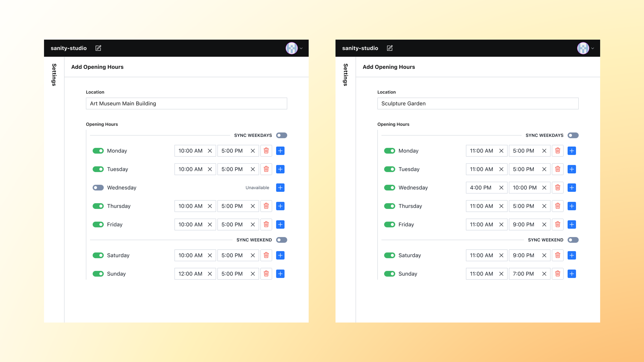
Task: Click Add Opening Hours heading in Art Museum window
Action: click(x=97, y=67)
